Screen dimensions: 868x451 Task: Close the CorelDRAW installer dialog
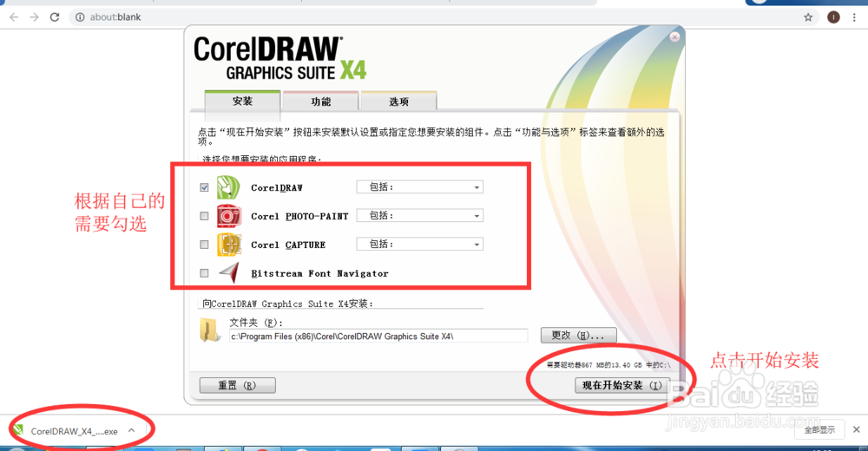point(674,37)
